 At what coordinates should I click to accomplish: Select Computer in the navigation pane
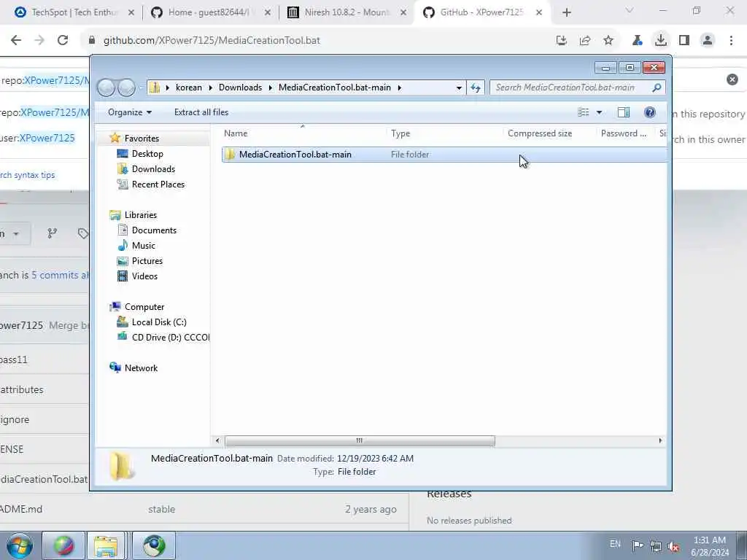point(144,307)
